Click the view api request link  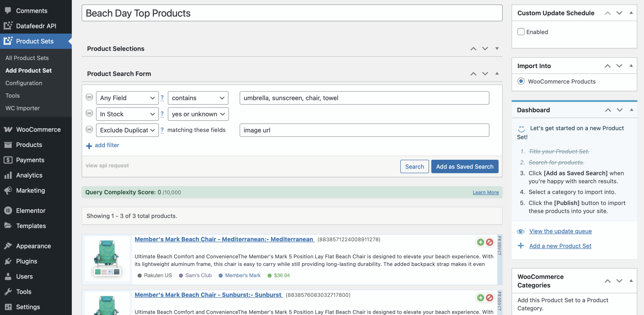107,165
